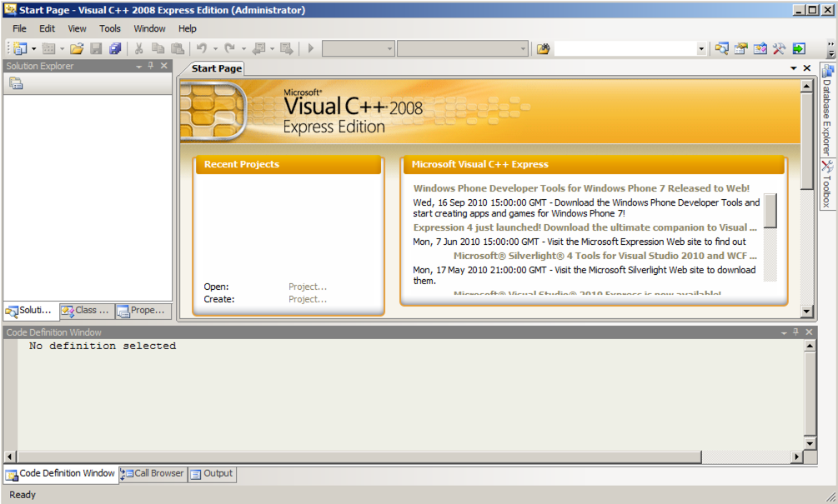The image size is (838, 504).
Task: Expand the Undo history dropdown arrow
Action: 215,48
